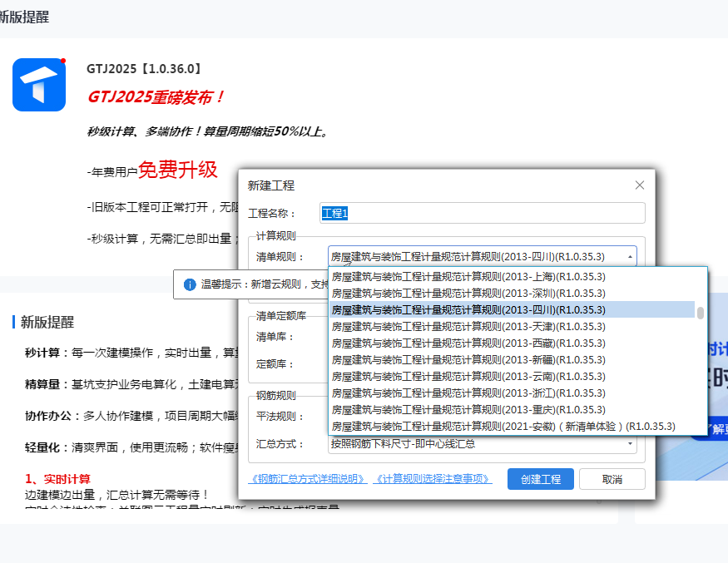Click the 1、实时计算 red heading
The width and height of the screenshot is (728, 563).
(57, 479)
